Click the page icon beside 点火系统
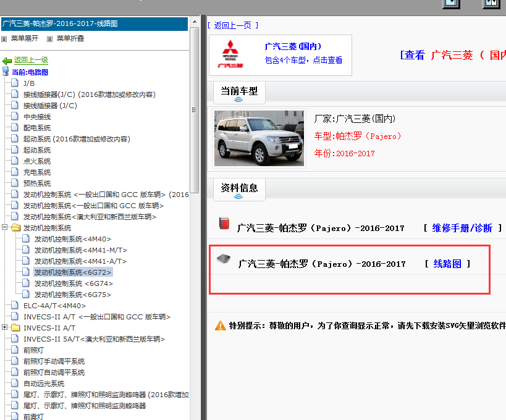Image resolution: width=506 pixels, height=420 pixels. (x=15, y=161)
